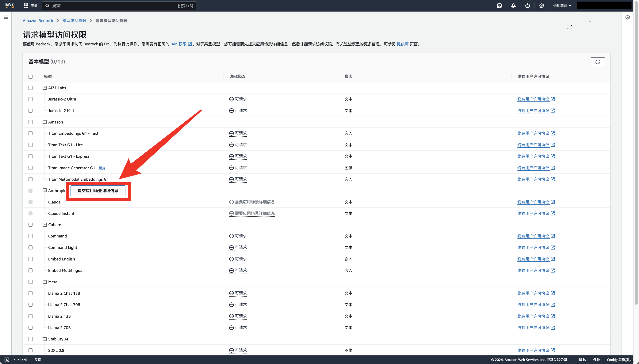639x364 pixels.
Task: Click status icon for Jurassic-2 Ultra
Action: click(x=231, y=99)
